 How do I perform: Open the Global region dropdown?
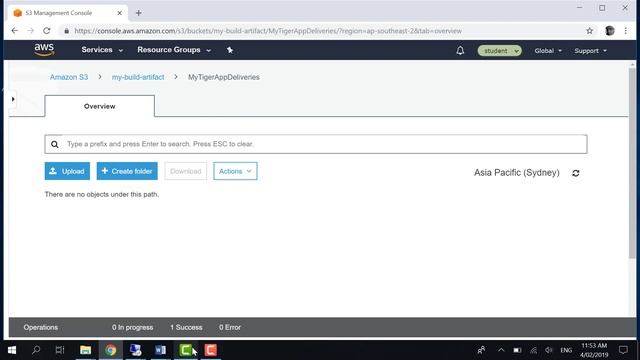pos(548,51)
